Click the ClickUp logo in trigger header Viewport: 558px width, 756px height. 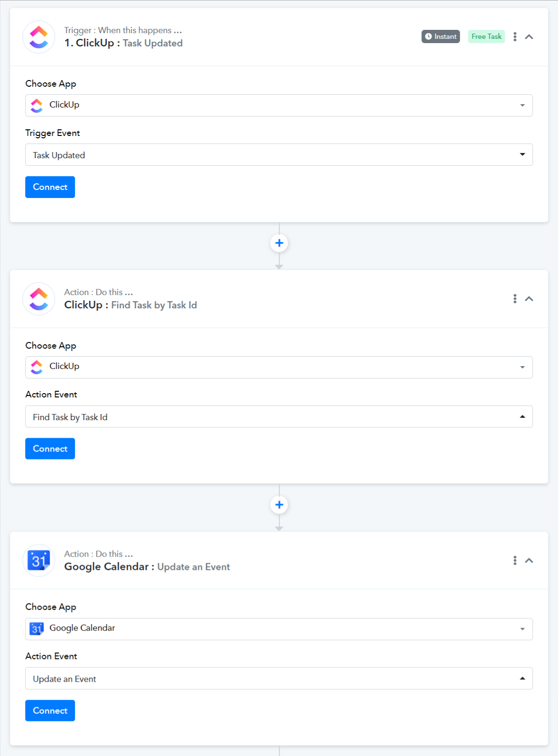39,37
